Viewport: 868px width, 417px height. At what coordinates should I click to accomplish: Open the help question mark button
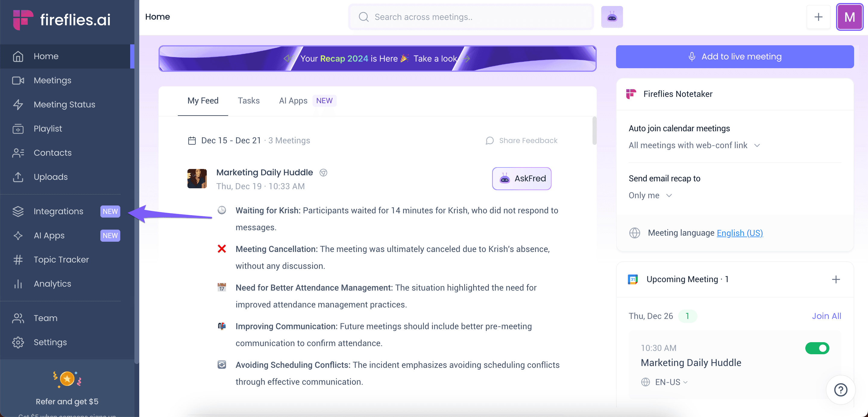click(840, 390)
